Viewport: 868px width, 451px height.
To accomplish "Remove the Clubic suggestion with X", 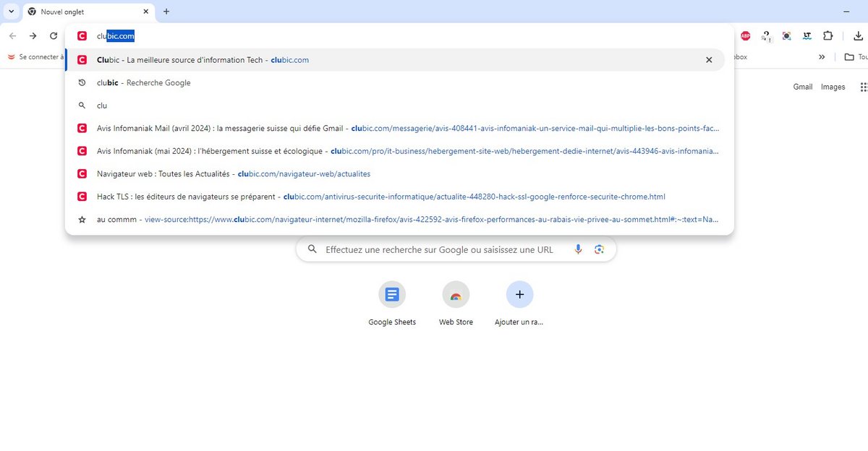I will [x=709, y=60].
